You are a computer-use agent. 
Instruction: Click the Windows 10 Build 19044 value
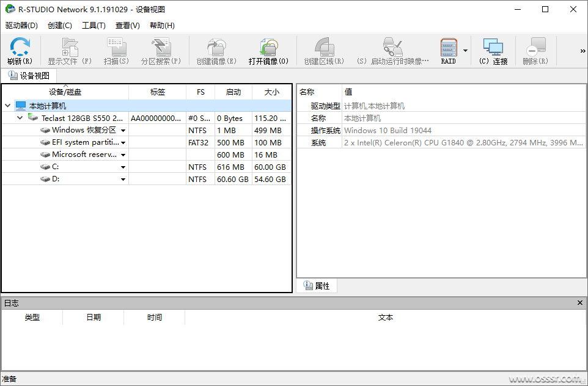coord(388,131)
